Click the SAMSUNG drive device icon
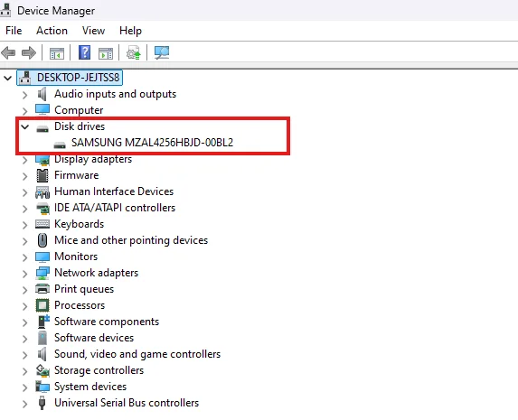The image size is (518, 420). (60, 145)
